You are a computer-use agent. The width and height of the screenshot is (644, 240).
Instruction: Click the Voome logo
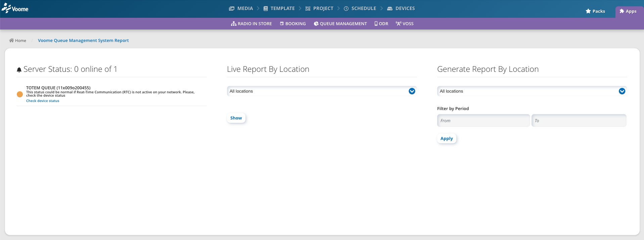(x=15, y=8)
